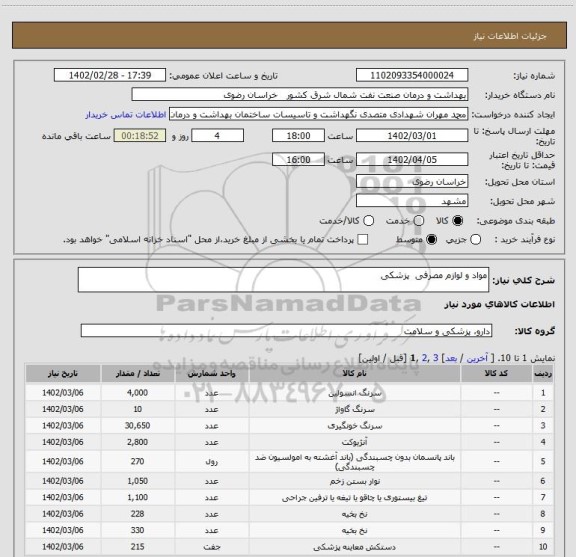Click the delivery city field مشهد
576x557 pixels.
click(412, 201)
